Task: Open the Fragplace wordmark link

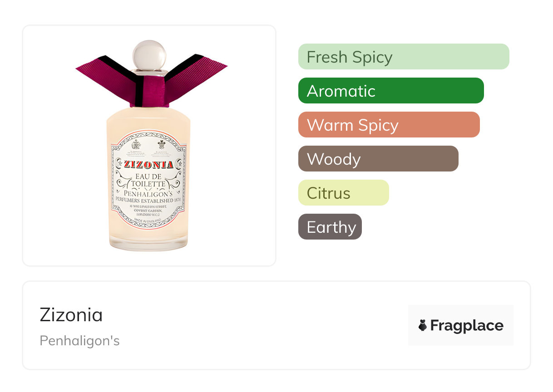Action: [466, 325]
